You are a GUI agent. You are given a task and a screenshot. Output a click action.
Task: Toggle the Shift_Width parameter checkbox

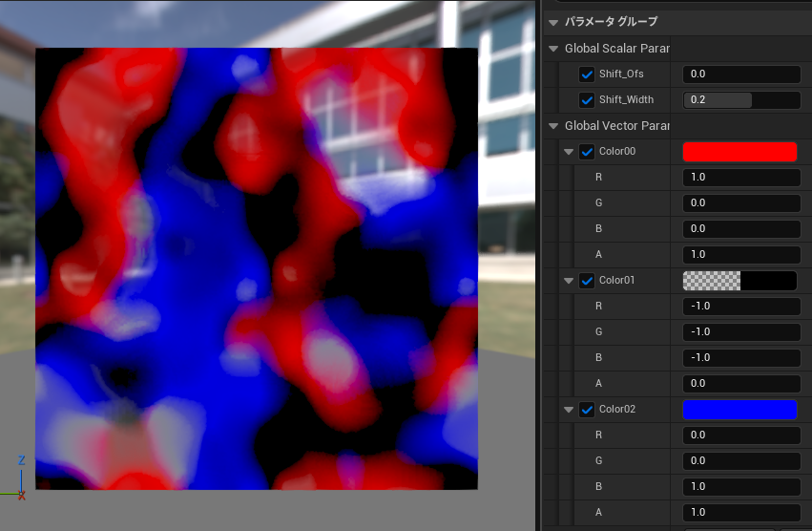[587, 100]
